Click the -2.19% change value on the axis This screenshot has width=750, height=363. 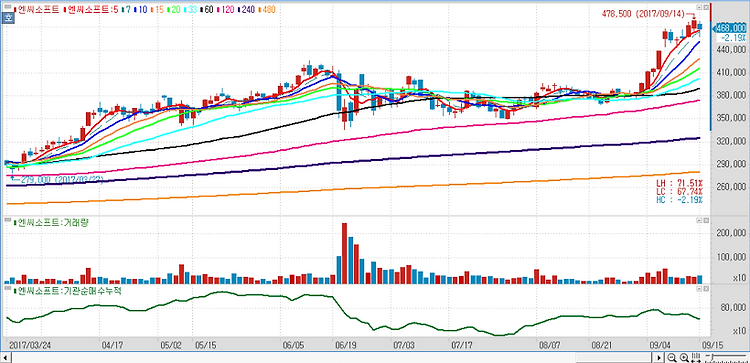(734, 37)
